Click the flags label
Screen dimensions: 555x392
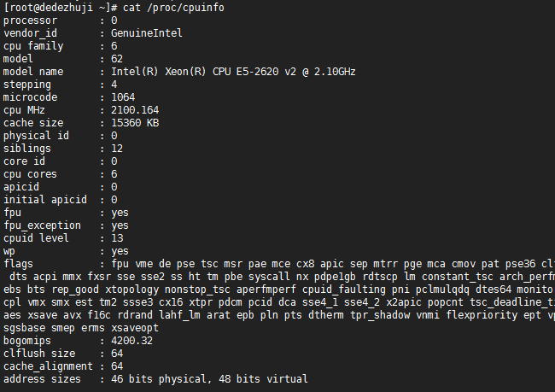(18, 263)
